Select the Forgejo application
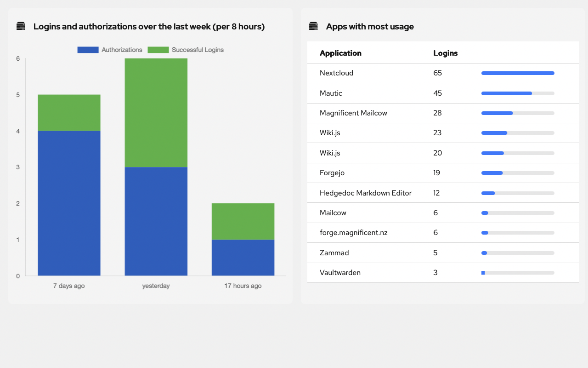The width and height of the screenshot is (588, 368). [443, 173]
